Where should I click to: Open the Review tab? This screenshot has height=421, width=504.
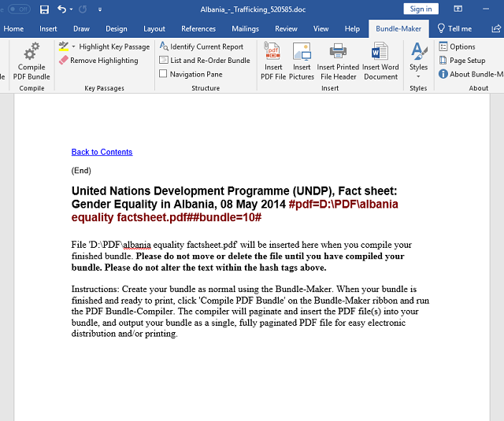click(x=286, y=28)
